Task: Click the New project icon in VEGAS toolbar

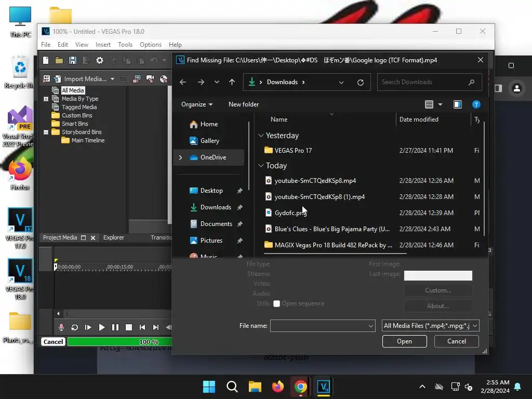Action: (x=46, y=60)
